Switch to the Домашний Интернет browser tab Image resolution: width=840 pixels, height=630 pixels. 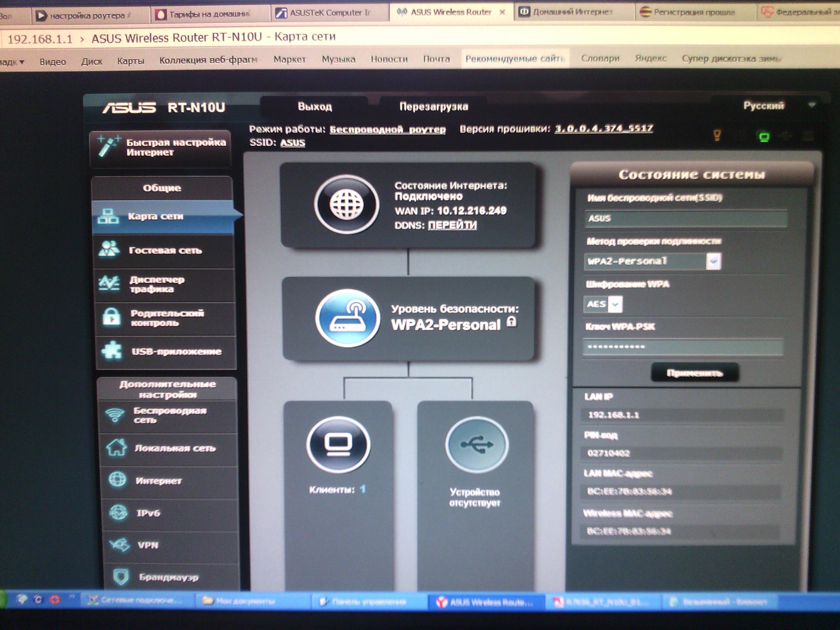[573, 12]
